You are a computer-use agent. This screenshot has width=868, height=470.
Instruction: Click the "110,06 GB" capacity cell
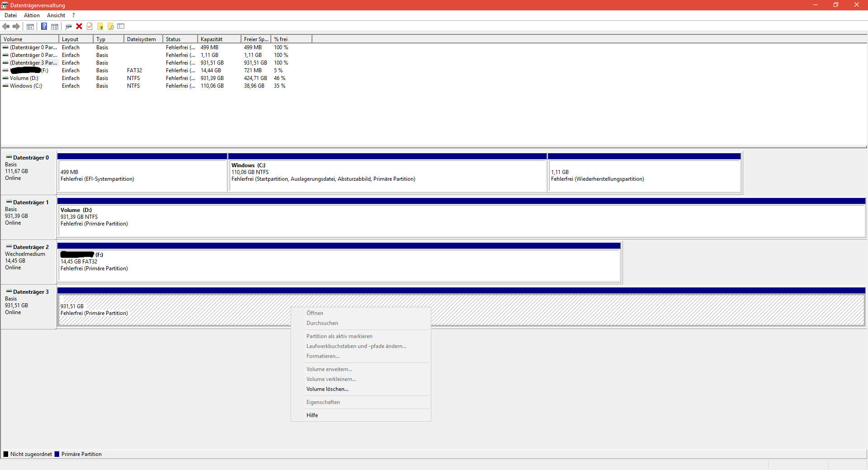(x=212, y=86)
